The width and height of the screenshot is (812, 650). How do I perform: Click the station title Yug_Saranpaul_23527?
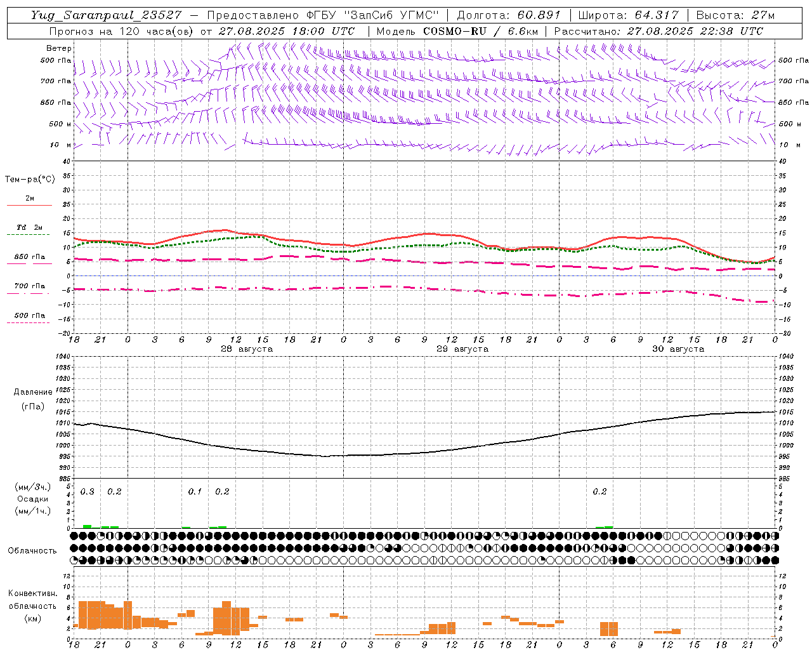106,15
